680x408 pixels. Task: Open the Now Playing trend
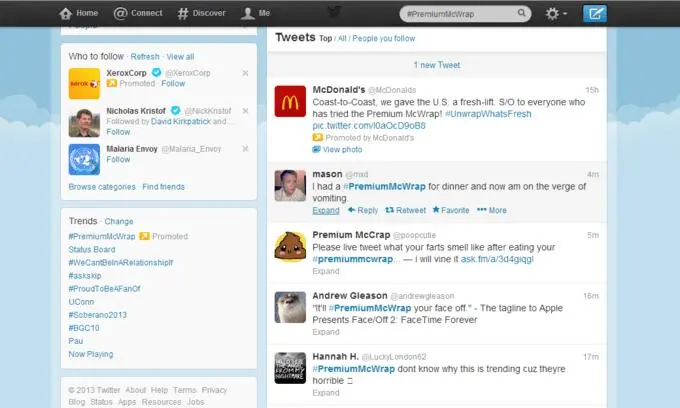click(91, 354)
